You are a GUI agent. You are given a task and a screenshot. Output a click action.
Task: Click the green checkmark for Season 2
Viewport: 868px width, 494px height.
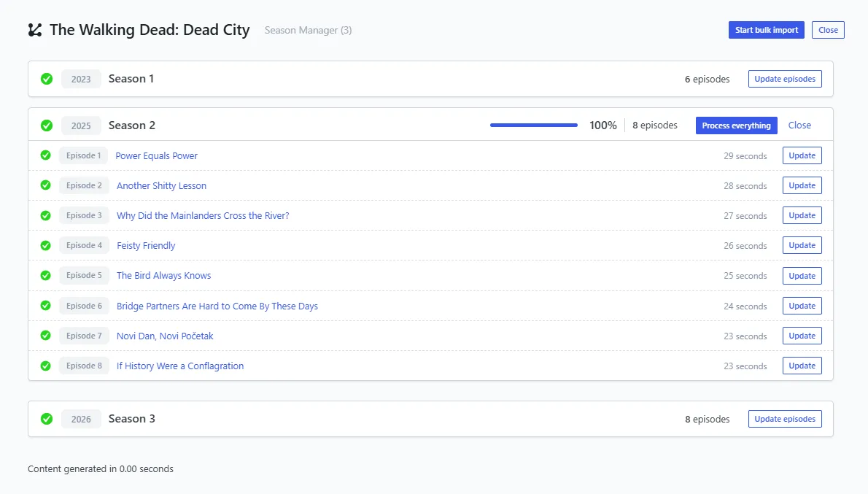click(x=47, y=126)
